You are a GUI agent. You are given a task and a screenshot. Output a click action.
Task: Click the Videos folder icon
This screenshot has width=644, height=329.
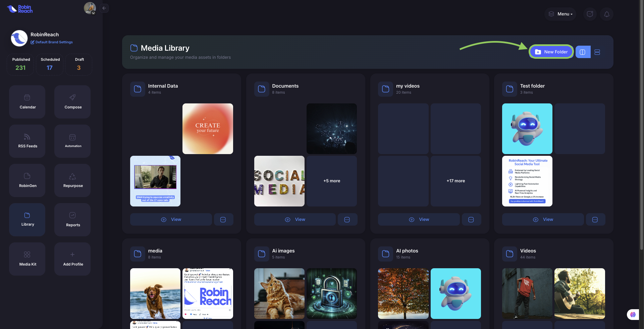(x=509, y=254)
